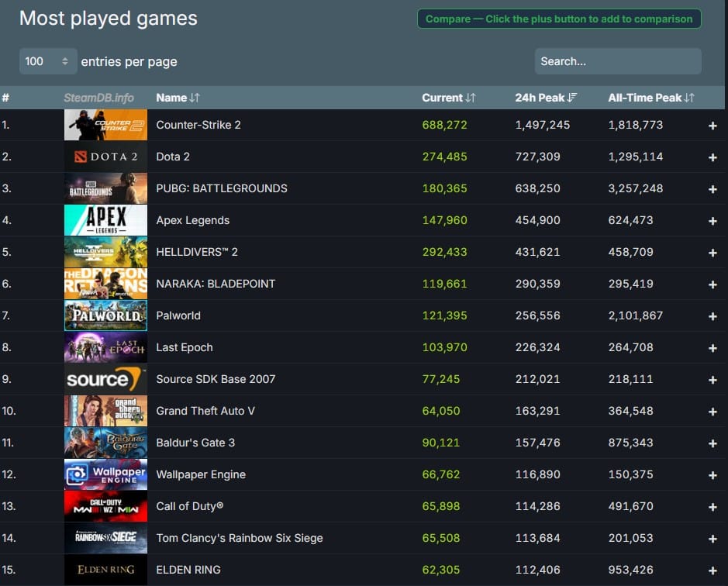The width and height of the screenshot is (728, 586).
Task: Select Palworld all-time peak 2,101,867
Action: point(636,315)
